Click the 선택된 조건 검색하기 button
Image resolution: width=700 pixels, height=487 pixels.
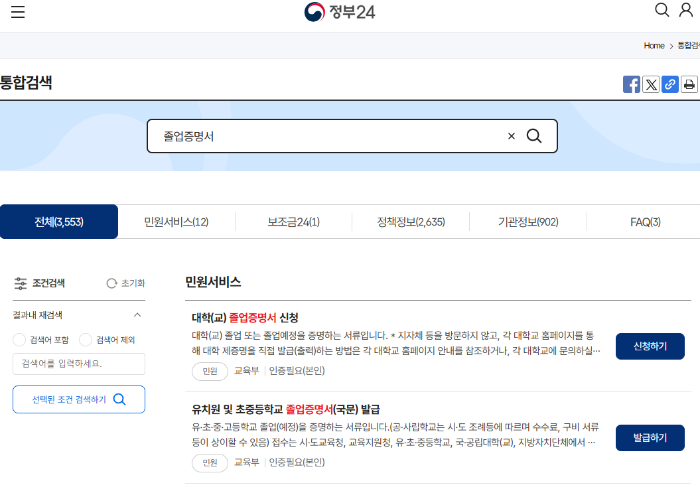point(79,400)
